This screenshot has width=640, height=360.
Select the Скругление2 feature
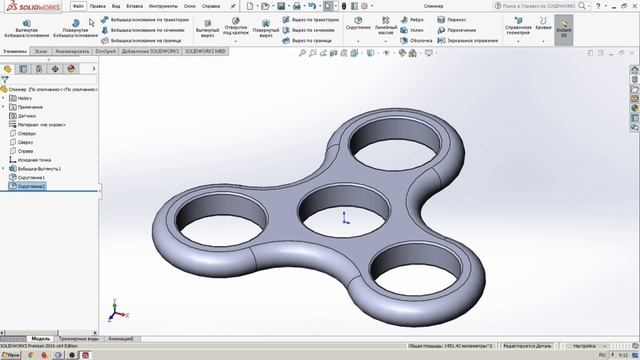[27, 186]
